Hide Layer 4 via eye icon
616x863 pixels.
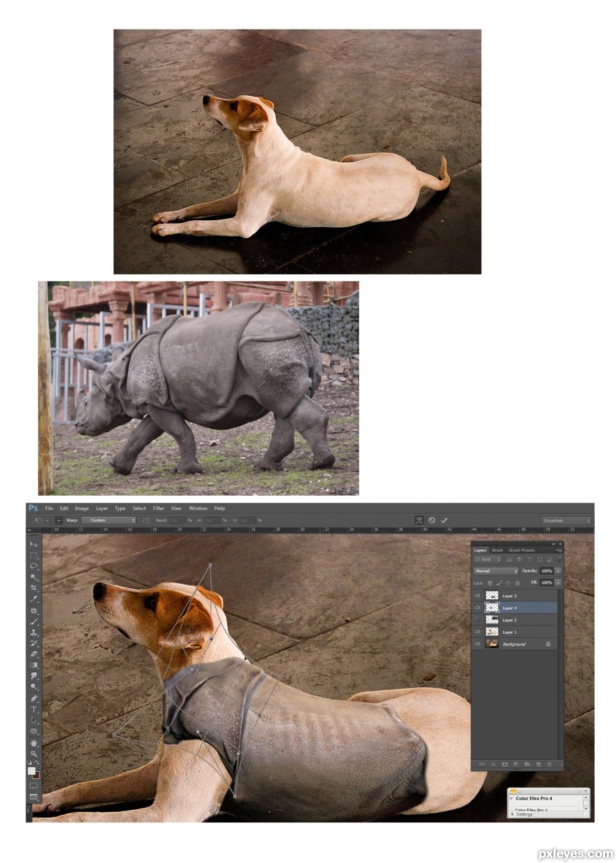[477, 608]
